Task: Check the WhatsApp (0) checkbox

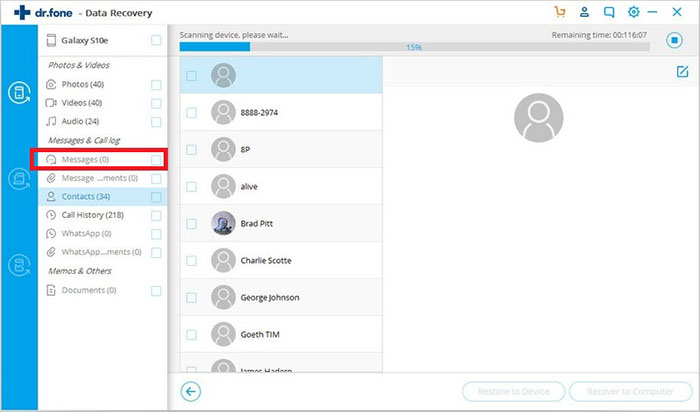Action: click(156, 234)
